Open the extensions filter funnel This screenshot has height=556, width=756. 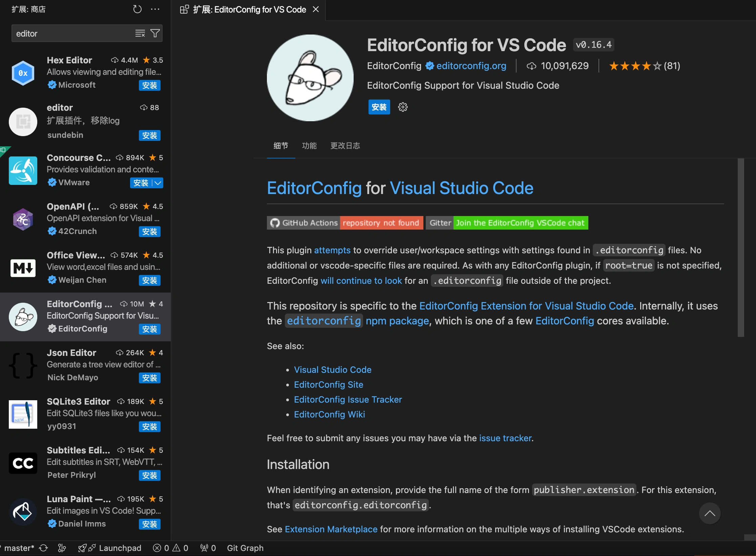[x=155, y=33]
